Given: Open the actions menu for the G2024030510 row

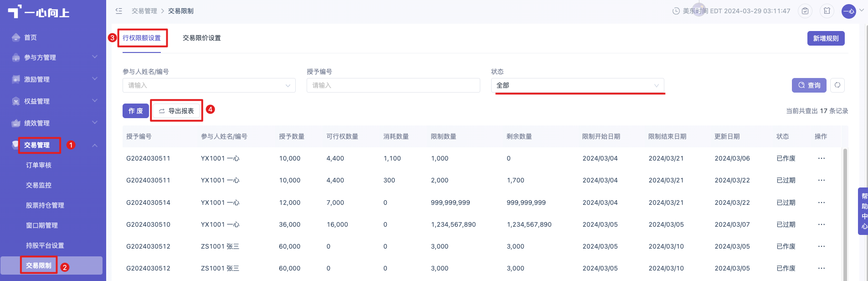Looking at the screenshot, I should point(822,224).
